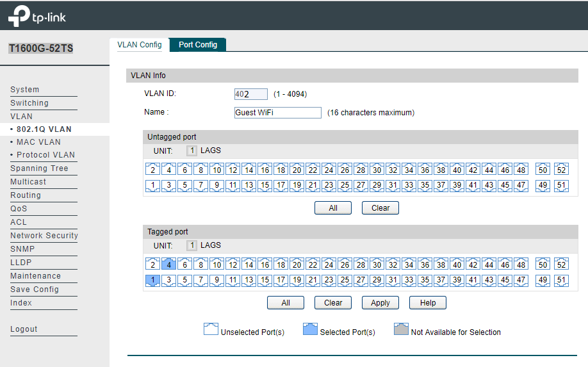This screenshot has width=588, height=367.
Task: Expand the Network Security menu
Action: [x=44, y=236]
